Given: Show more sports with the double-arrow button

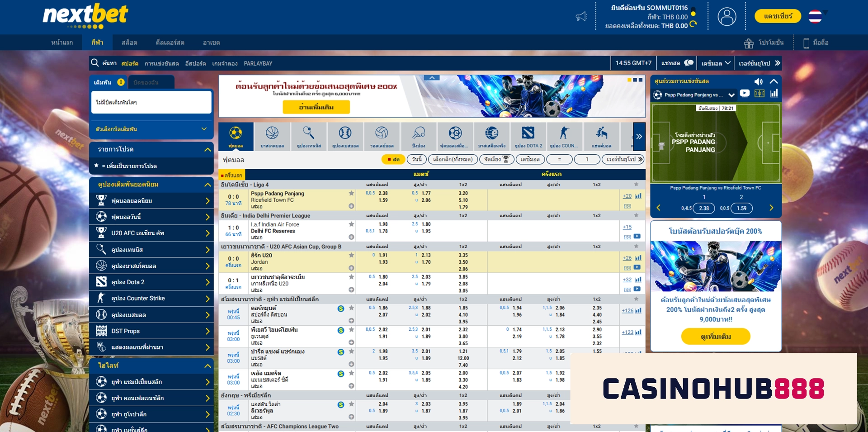Looking at the screenshot, I should [x=639, y=136].
